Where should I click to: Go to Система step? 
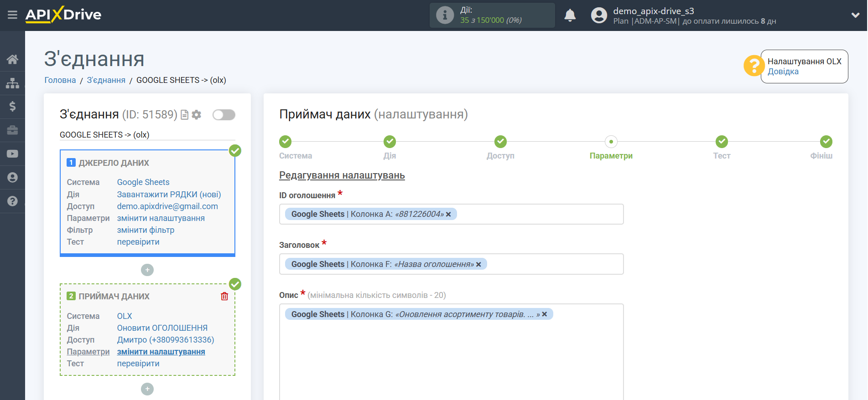click(286, 142)
